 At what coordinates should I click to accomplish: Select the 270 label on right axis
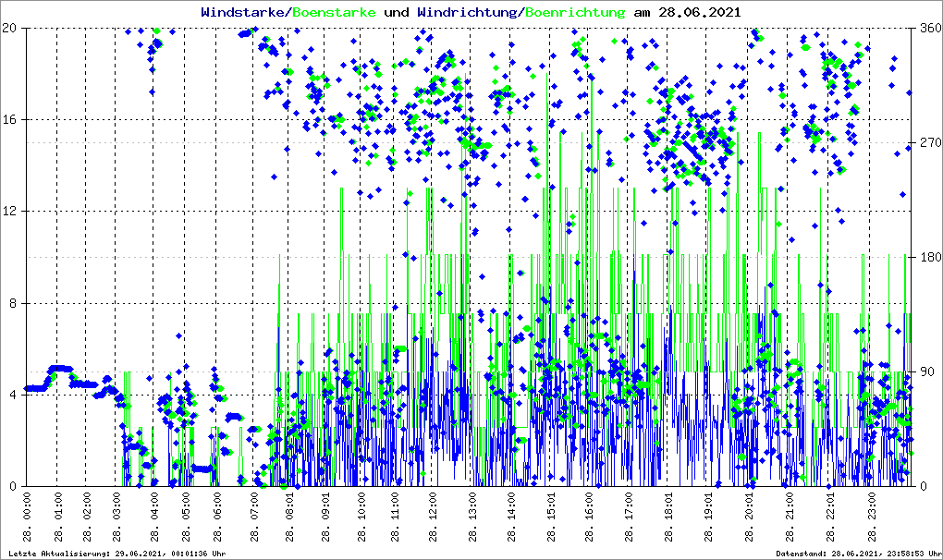pos(927,142)
